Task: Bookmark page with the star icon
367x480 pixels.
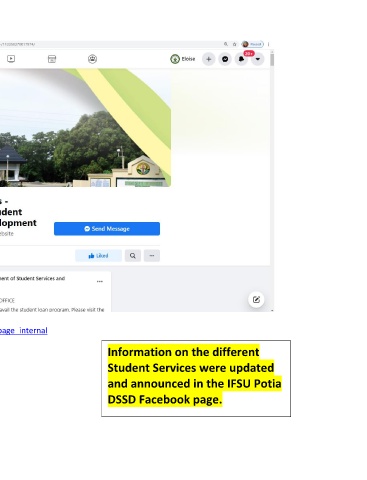Action: click(x=234, y=44)
